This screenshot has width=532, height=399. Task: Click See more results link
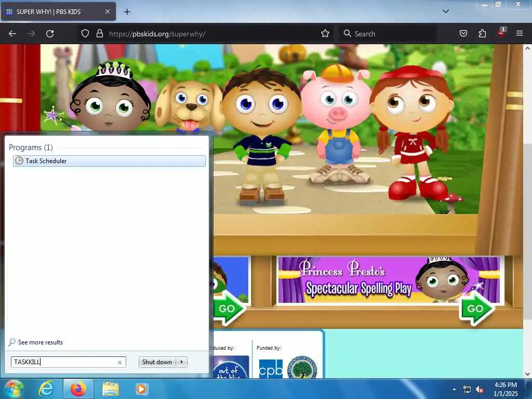click(x=41, y=342)
